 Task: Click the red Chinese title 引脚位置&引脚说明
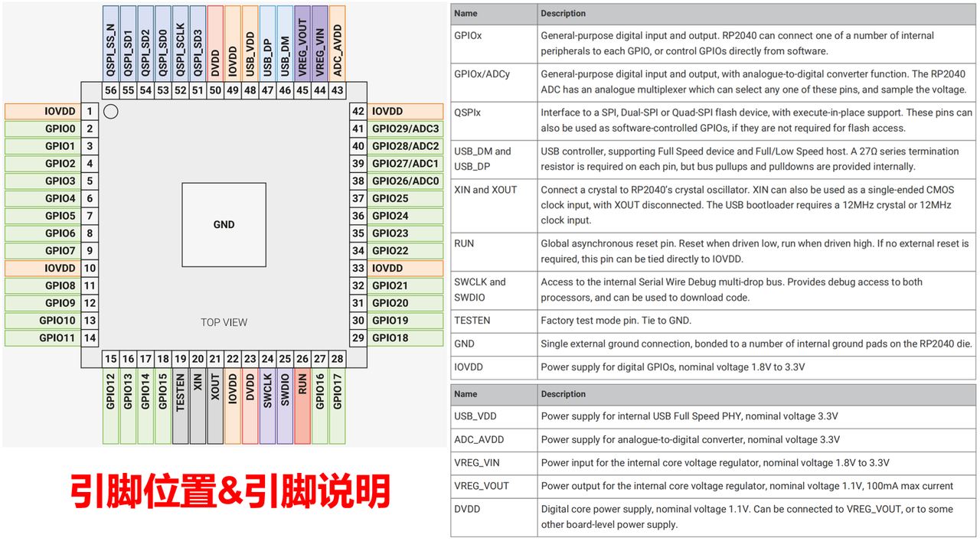click(230, 492)
